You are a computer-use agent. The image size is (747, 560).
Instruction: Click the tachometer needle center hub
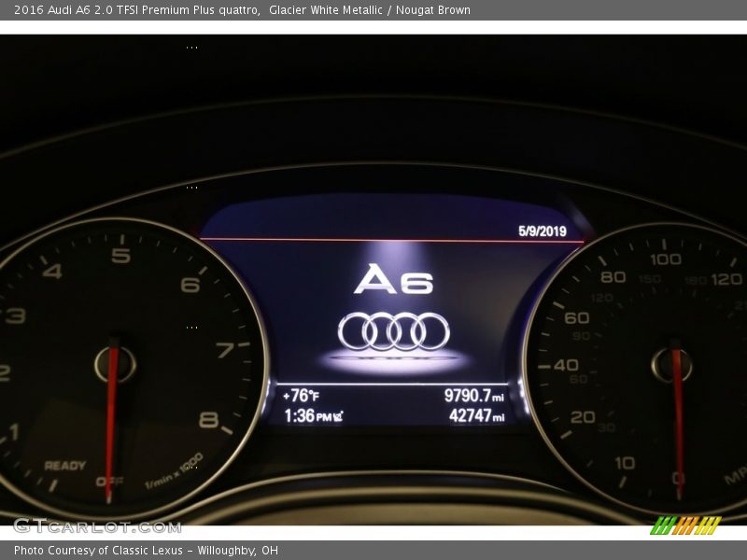click(x=115, y=365)
